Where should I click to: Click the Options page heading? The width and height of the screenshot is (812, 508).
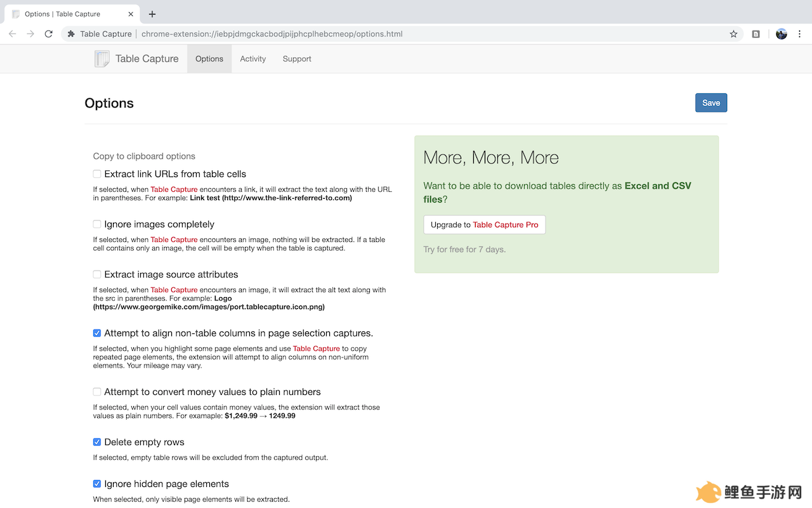(x=109, y=104)
